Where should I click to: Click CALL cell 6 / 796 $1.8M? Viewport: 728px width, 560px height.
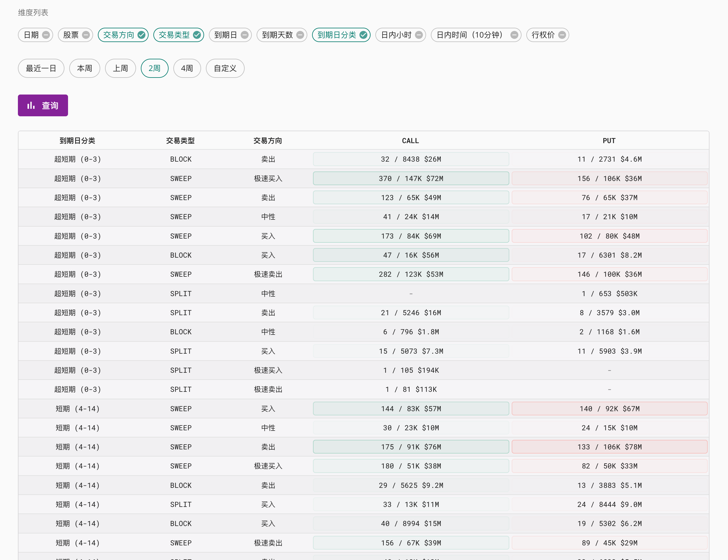[411, 332]
